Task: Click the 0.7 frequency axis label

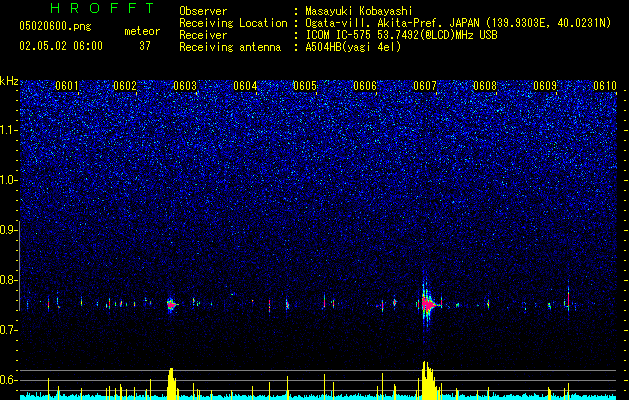Action: pos(9,330)
